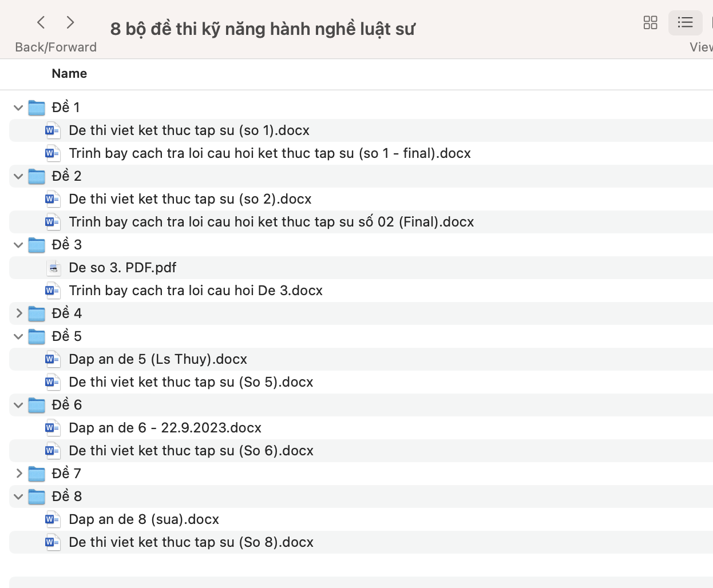
Task: Switch to list view
Action: tap(685, 23)
